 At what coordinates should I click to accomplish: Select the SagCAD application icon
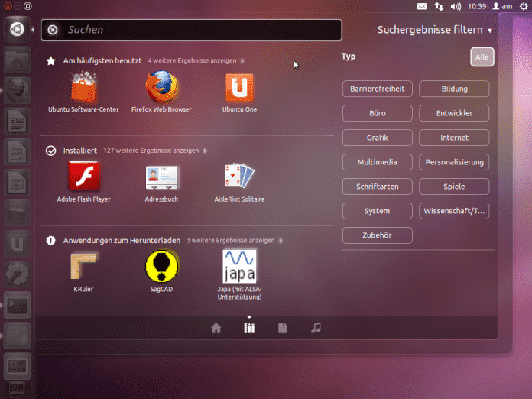coord(161,267)
